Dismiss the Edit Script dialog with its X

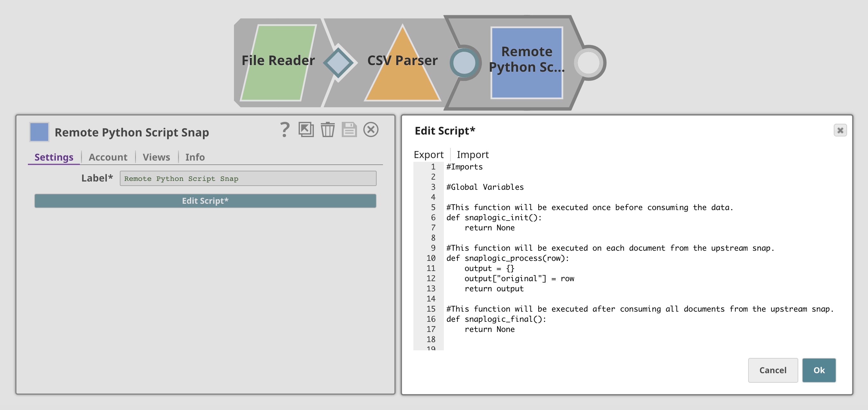[x=840, y=130]
